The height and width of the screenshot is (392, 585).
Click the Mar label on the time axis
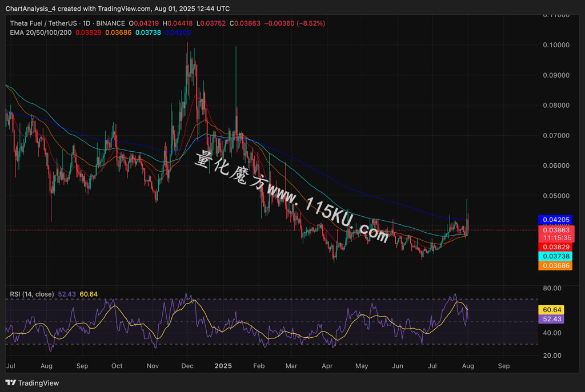pyautogui.click(x=291, y=366)
